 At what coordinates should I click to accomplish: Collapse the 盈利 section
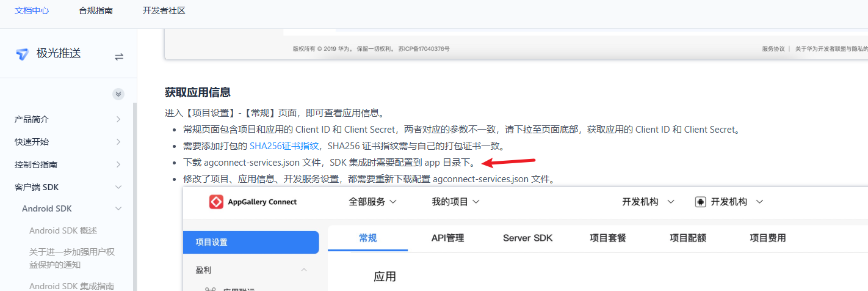[251, 270]
